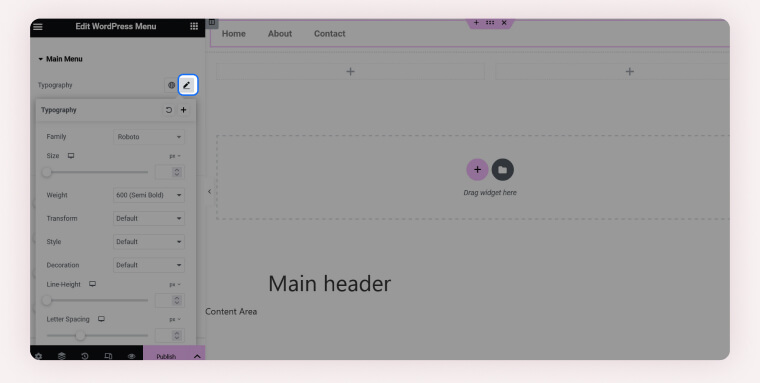Viewport: 760px width, 383px height.
Task: Click the Letter Spacing slider handle
Action: [80, 335]
